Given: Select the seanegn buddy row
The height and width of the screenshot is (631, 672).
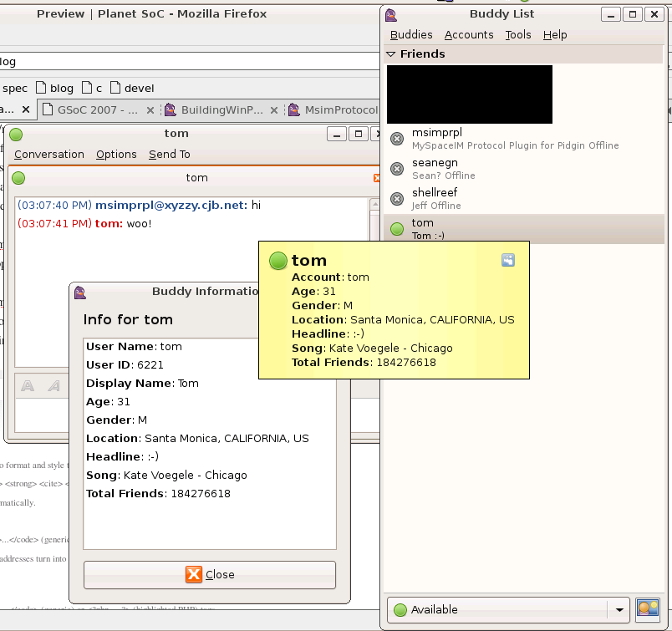Looking at the screenshot, I should 524,169.
